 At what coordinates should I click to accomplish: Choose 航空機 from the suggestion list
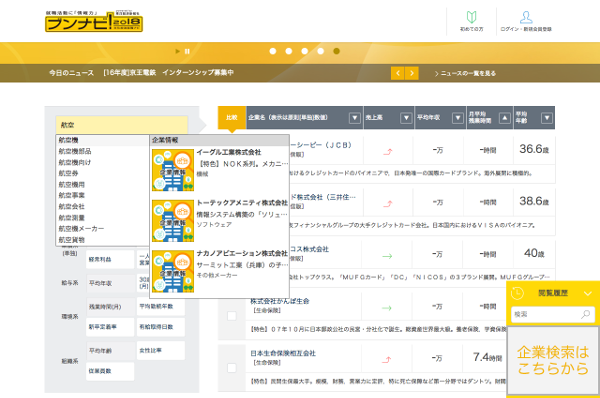tap(102, 140)
